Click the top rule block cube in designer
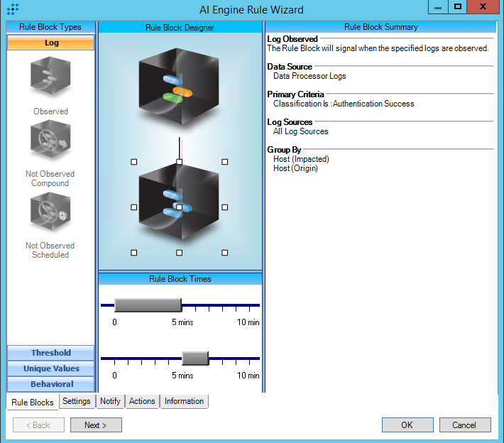 tap(179, 85)
